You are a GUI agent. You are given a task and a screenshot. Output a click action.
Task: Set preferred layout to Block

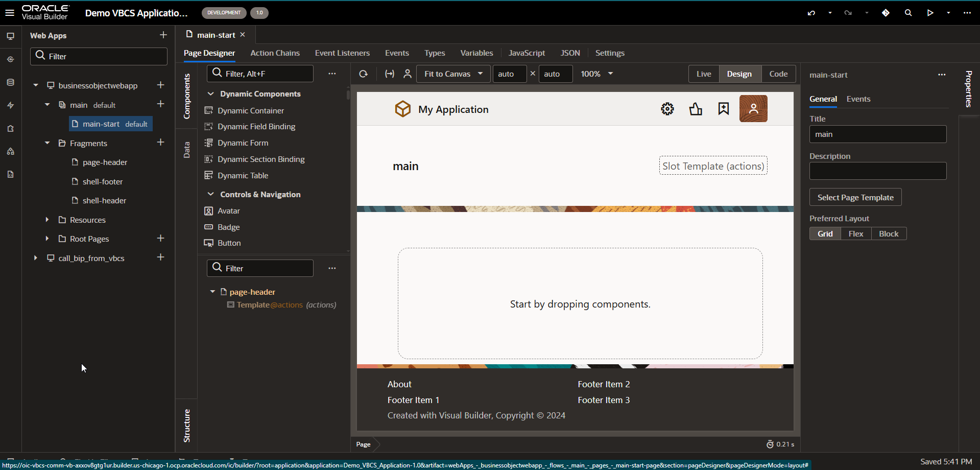pyautogui.click(x=889, y=233)
